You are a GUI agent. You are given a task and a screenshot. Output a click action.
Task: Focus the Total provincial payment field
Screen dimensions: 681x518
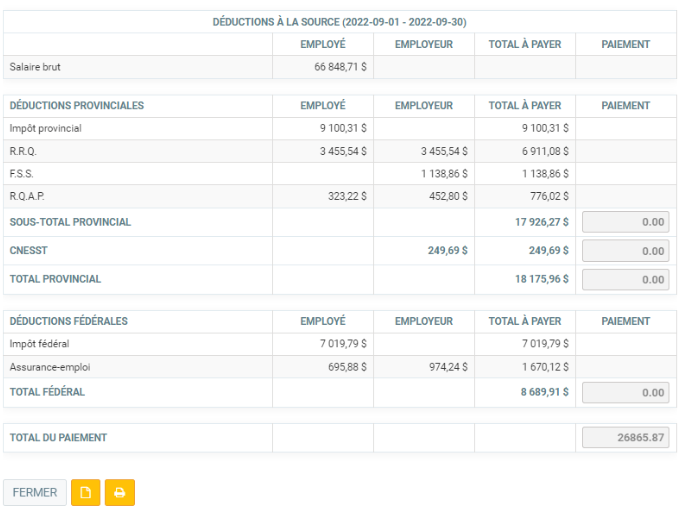(626, 280)
